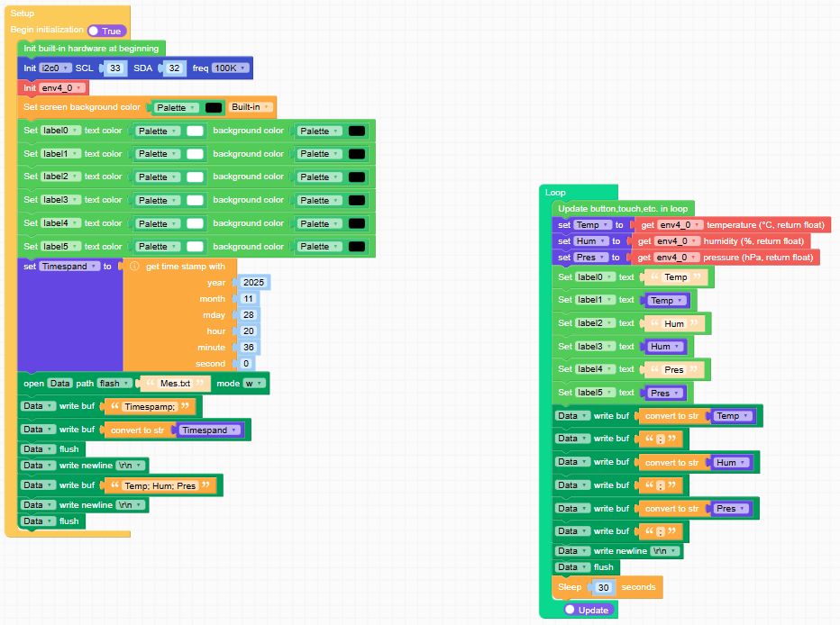840x625 pixels.
Task: Click the Sleep 30 seconds value
Action: (605, 587)
